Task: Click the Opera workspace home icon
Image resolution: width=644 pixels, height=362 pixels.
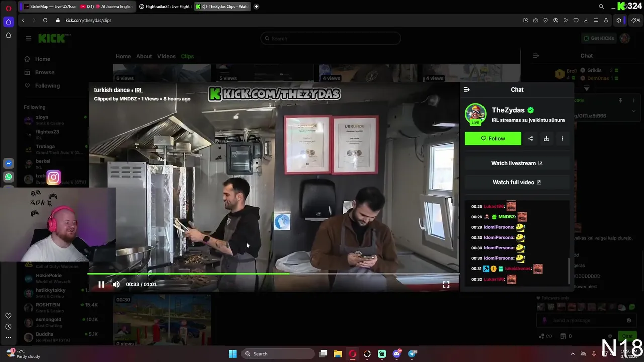Action: click(8, 22)
